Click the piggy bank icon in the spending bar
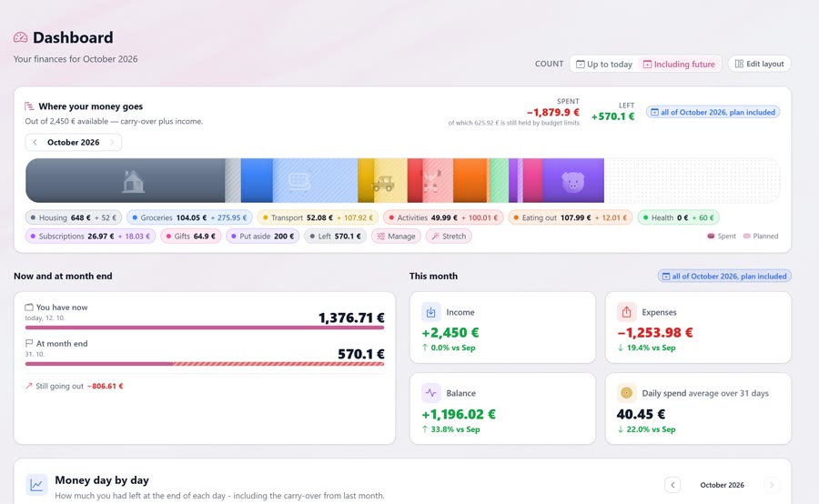This screenshot has height=504, width=819. [572, 182]
